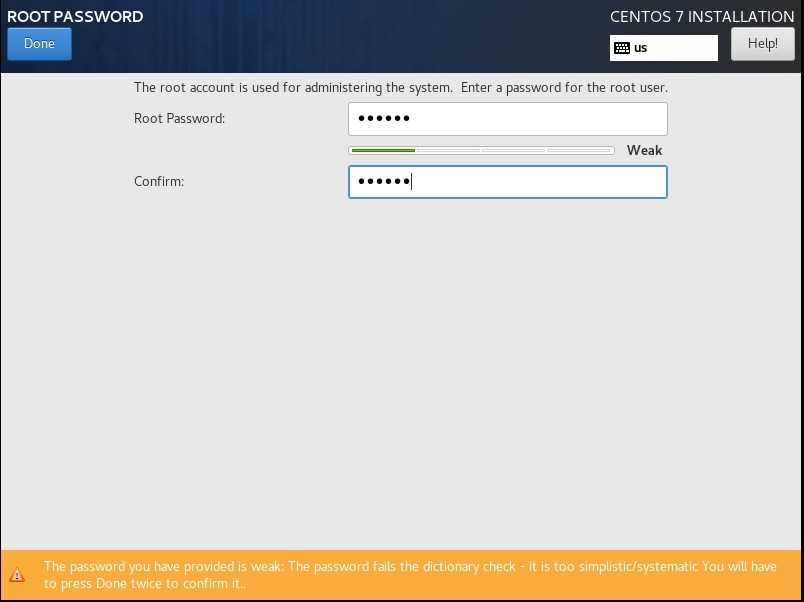The image size is (804, 602).
Task: Click the password strength bar
Action: [x=481, y=150]
